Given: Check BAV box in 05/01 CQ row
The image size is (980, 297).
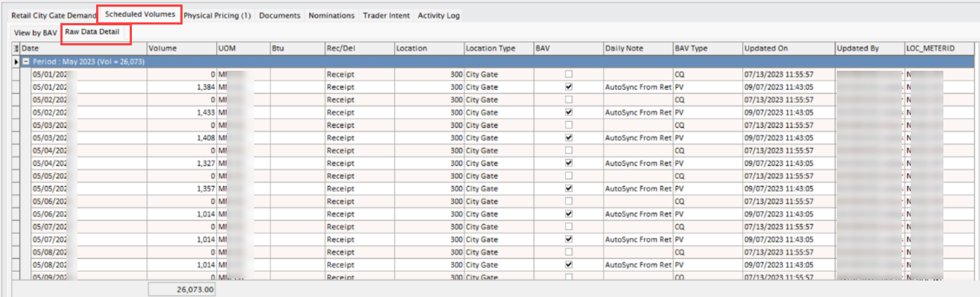Looking at the screenshot, I should pos(569,74).
